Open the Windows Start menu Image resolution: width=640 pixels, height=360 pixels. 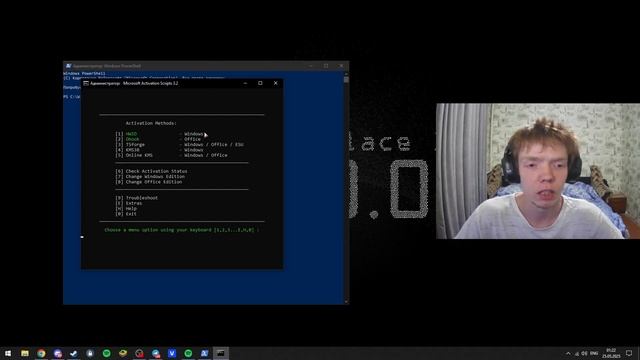(8, 353)
